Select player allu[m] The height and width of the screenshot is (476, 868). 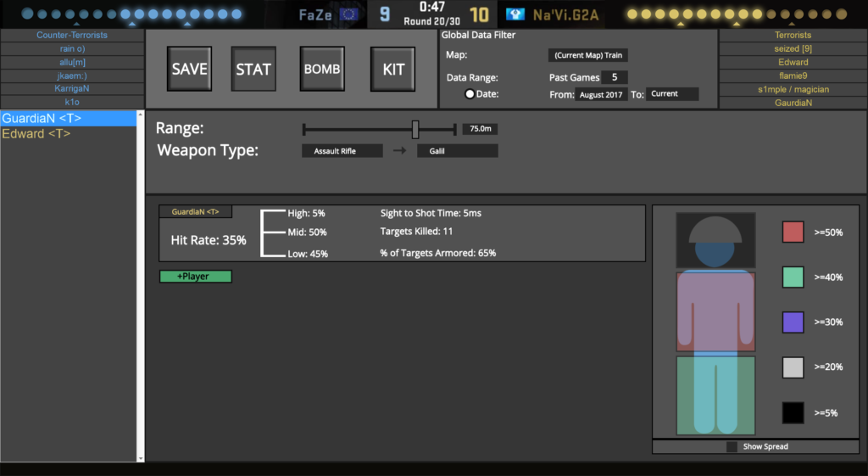(72, 62)
